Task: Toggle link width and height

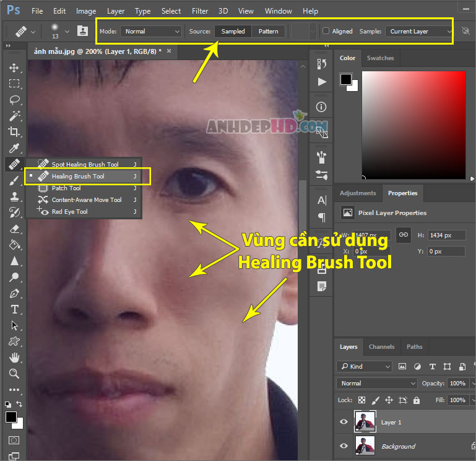Action: (404, 235)
